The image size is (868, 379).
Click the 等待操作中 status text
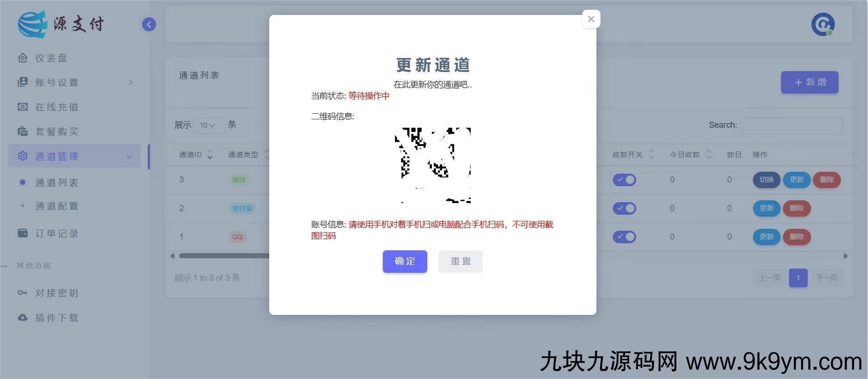[369, 96]
